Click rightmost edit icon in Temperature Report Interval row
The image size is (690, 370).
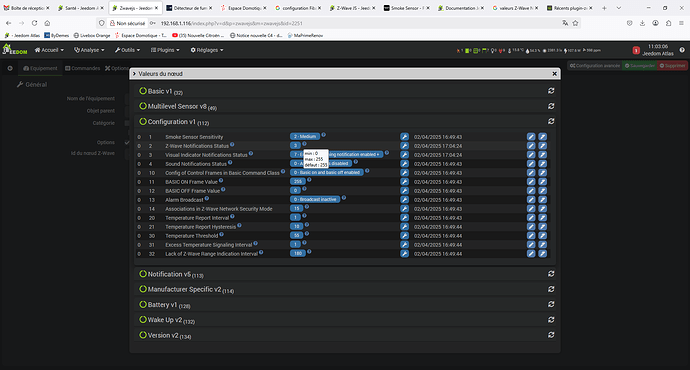(x=543, y=218)
